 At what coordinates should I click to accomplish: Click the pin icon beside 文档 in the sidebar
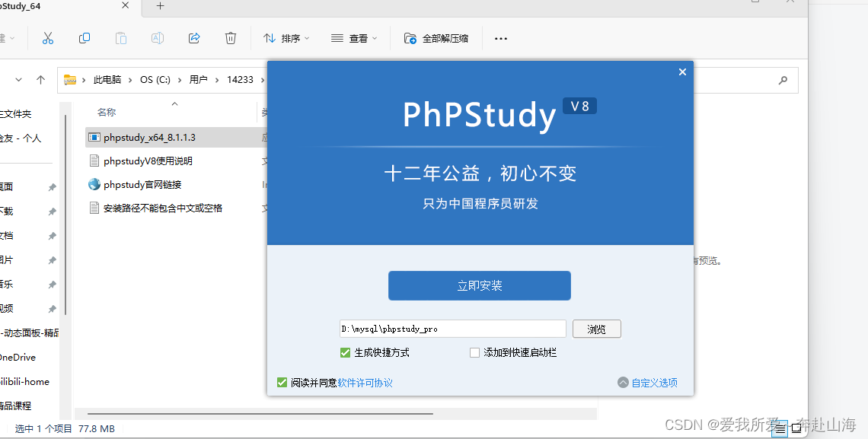pyautogui.click(x=52, y=236)
